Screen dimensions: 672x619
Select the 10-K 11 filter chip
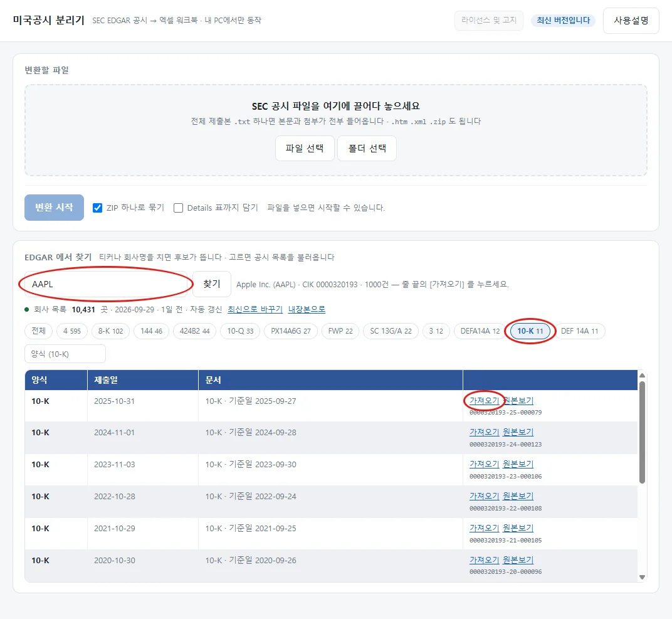pyautogui.click(x=530, y=331)
